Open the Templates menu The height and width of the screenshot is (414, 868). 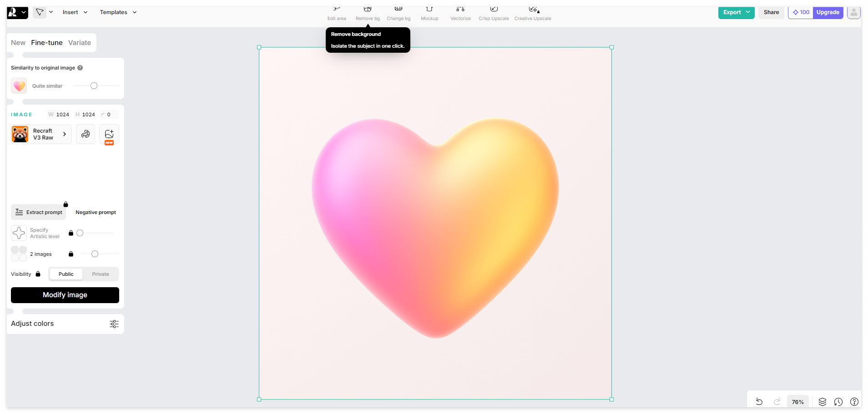point(118,12)
